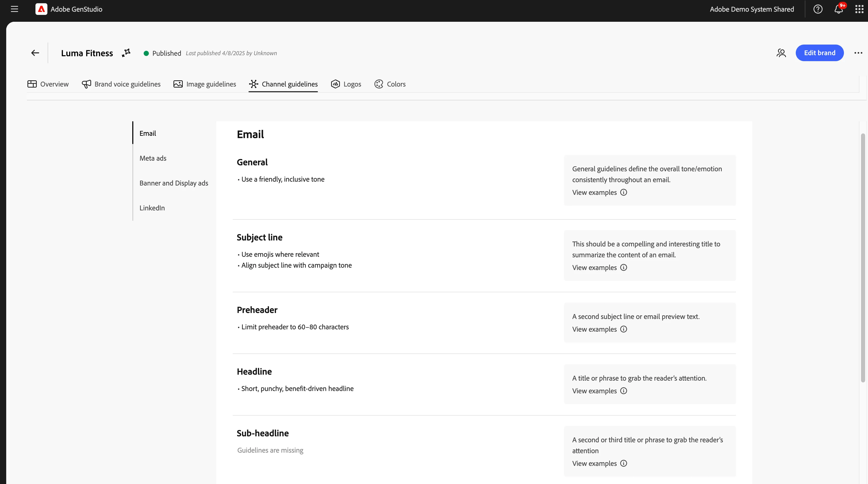
Task: Click View examples for General guidelines
Action: 594,192
